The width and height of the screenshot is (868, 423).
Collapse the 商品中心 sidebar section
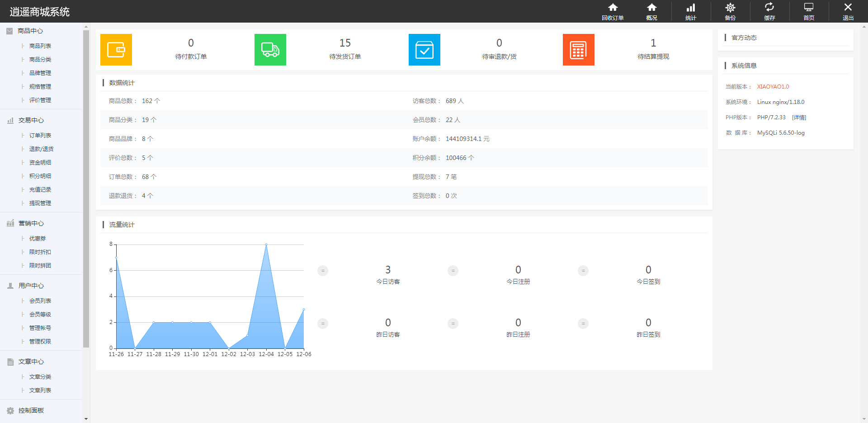[x=30, y=31]
